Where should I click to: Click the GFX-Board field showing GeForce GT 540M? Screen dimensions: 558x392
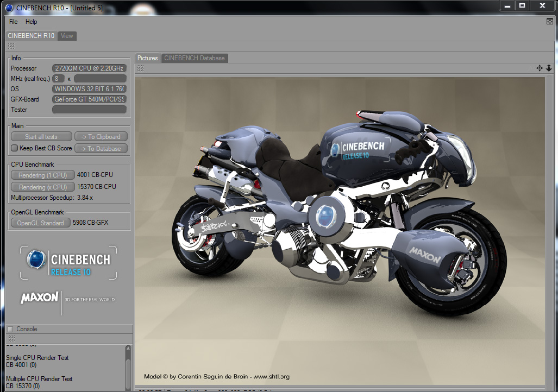89,99
